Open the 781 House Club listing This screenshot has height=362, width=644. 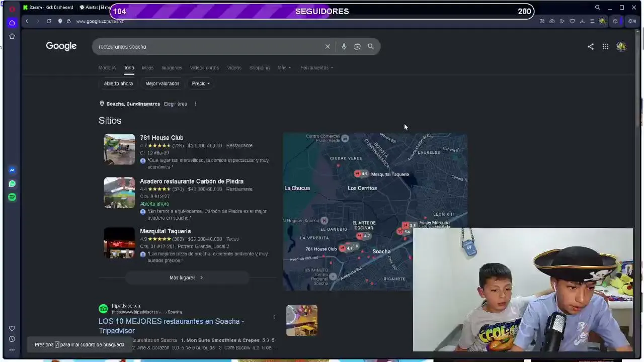coord(162,138)
